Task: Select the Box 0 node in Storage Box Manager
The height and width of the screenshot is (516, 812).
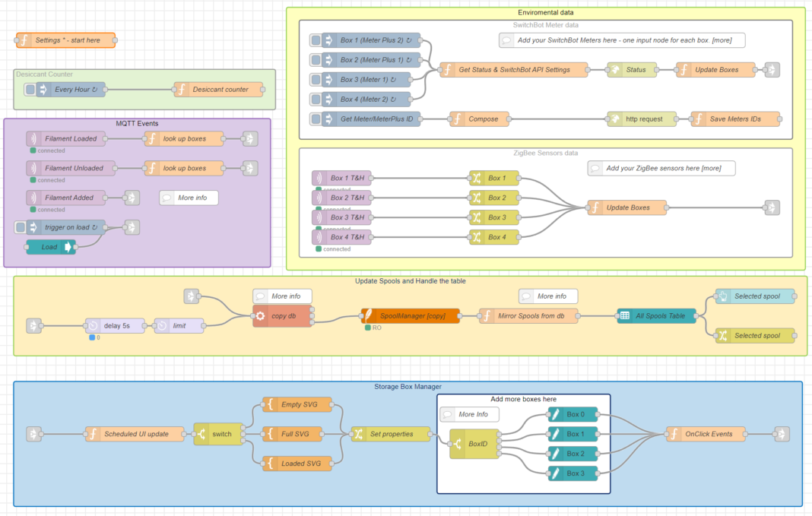Action: (x=573, y=415)
